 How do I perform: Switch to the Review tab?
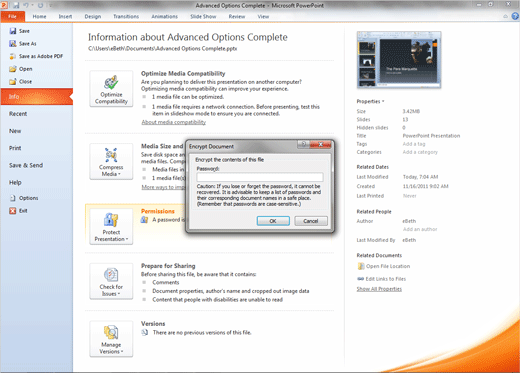(x=237, y=16)
